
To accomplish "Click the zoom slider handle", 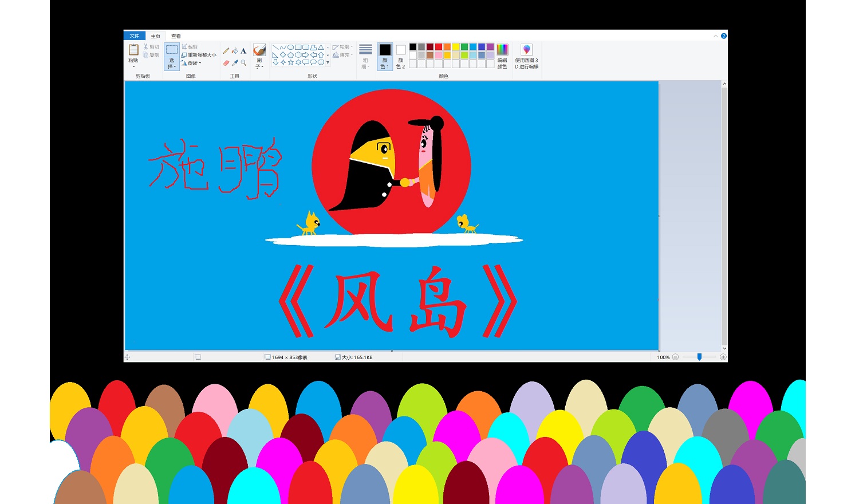I will click(699, 357).
